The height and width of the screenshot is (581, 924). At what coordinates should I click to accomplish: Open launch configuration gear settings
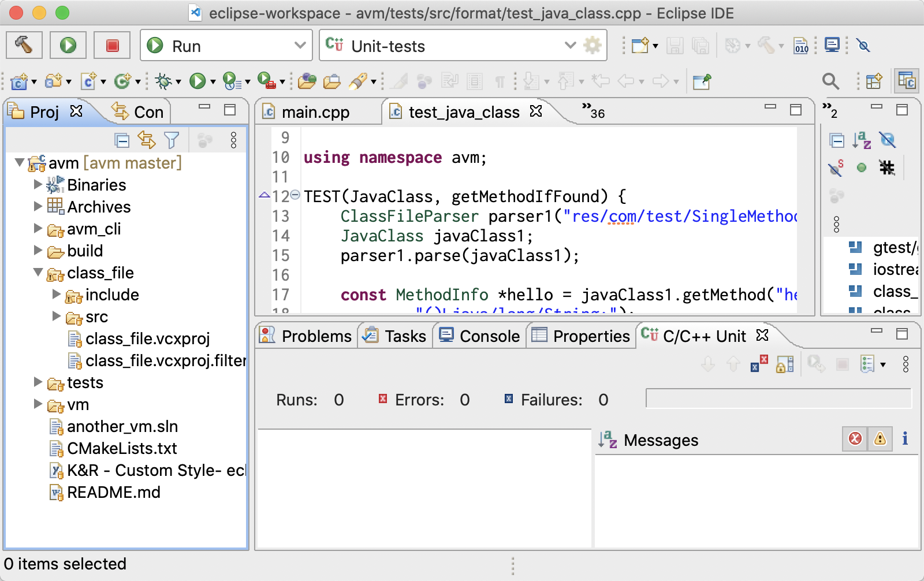coord(593,45)
